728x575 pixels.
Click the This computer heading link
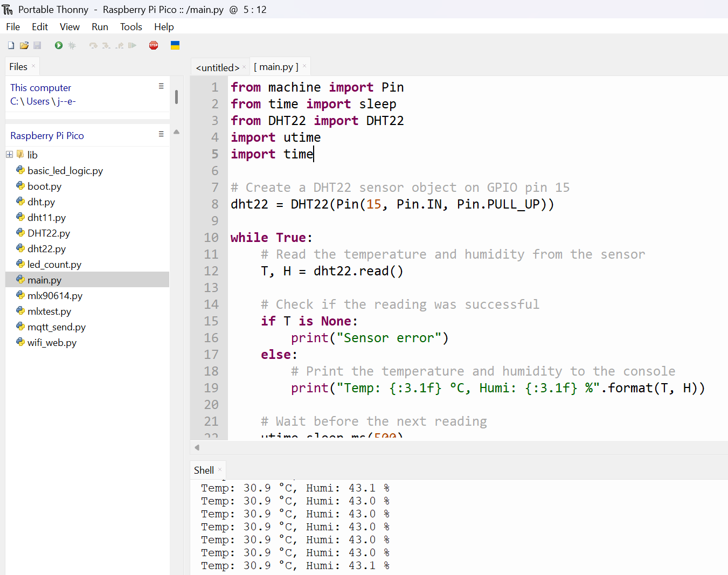[x=40, y=88]
